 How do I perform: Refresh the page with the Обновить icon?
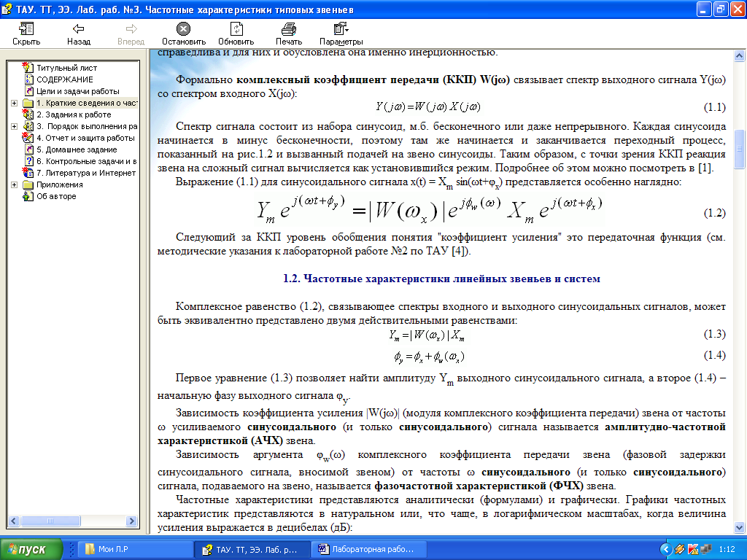(236, 28)
